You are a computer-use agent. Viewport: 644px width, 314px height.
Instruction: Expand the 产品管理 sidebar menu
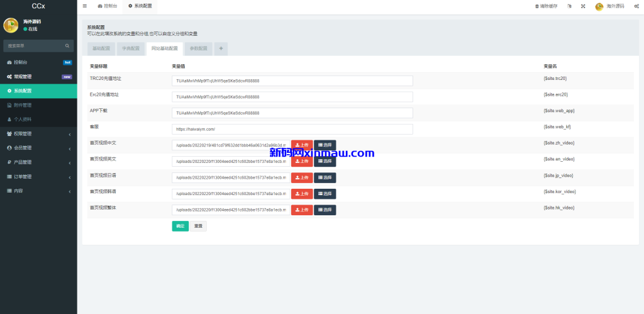[x=38, y=162]
